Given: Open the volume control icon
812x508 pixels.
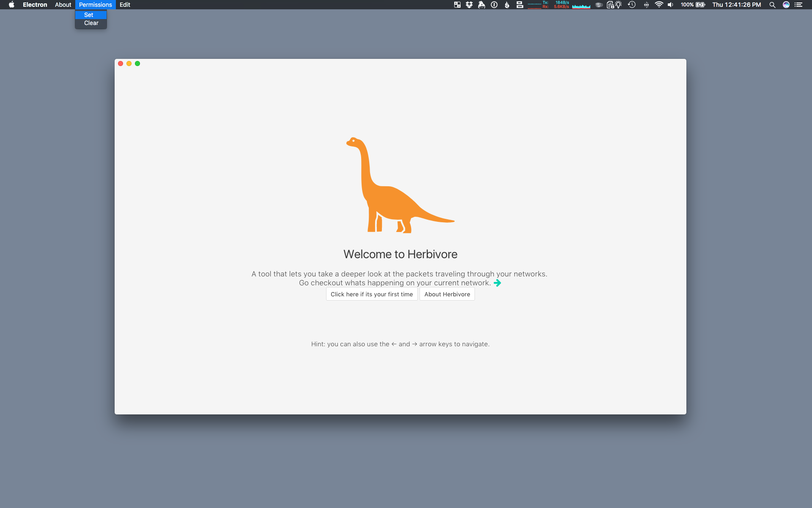Looking at the screenshot, I should click(x=670, y=5).
